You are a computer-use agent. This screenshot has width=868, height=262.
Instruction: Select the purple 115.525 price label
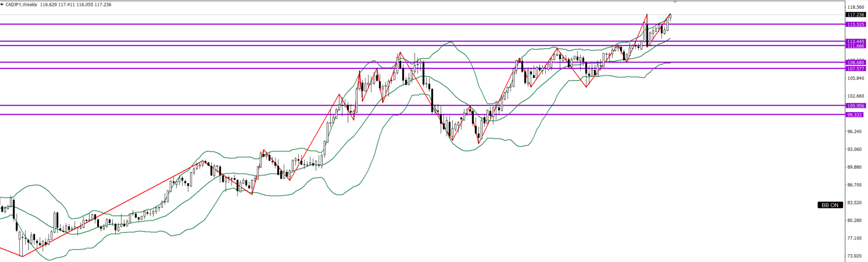point(855,24)
